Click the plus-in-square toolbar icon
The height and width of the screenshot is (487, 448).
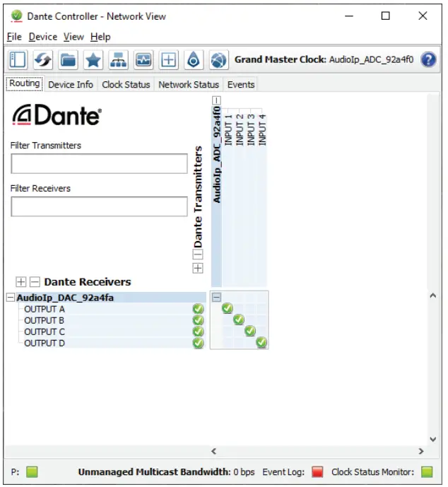point(169,59)
